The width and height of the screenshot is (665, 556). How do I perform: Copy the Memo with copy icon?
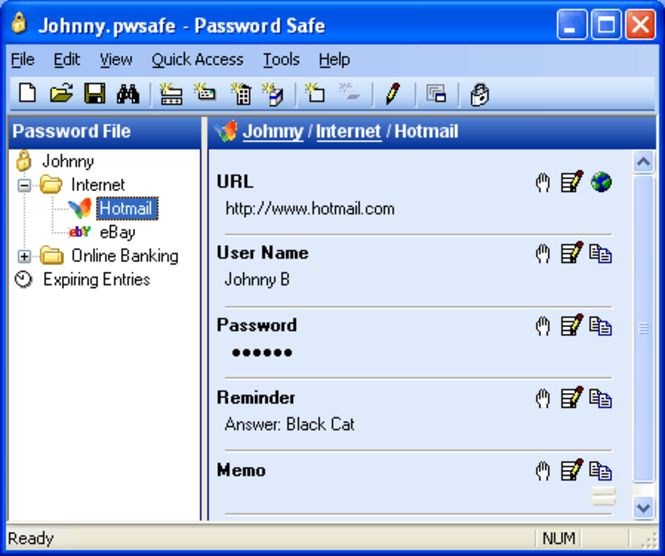(x=601, y=470)
